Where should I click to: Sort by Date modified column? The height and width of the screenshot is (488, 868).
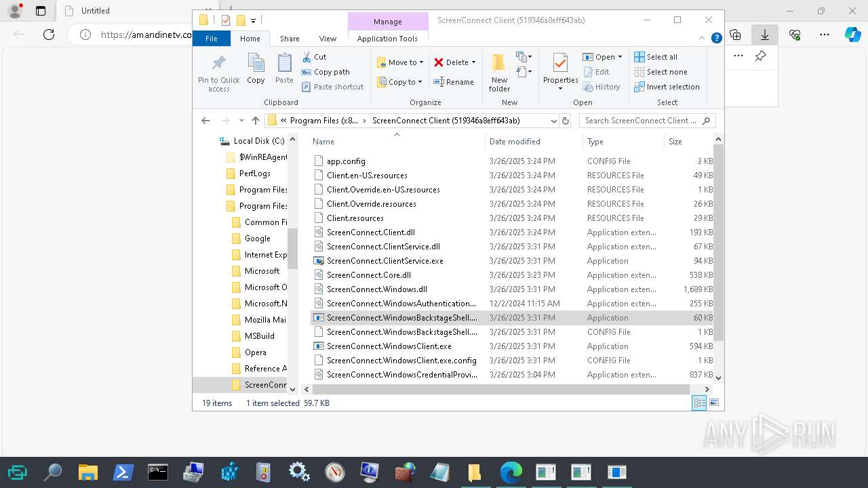coord(534,141)
